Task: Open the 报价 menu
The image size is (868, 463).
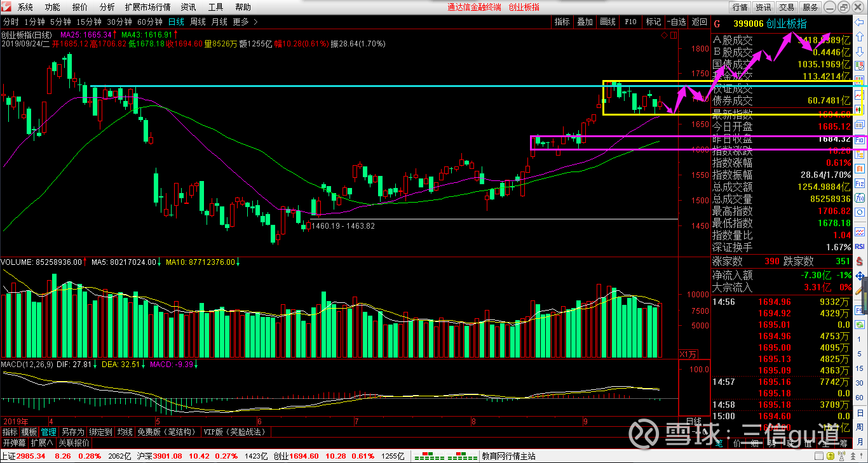Action: coord(80,7)
